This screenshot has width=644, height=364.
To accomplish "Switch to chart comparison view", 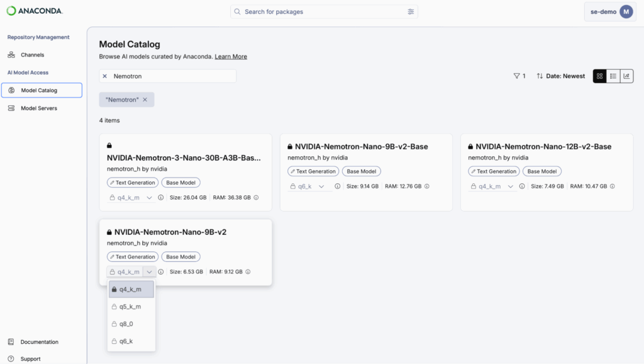I will [x=626, y=76].
